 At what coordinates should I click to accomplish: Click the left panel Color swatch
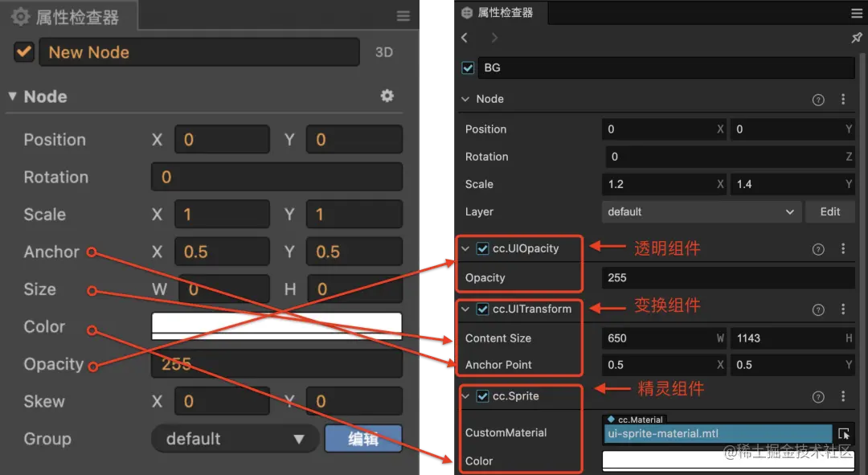click(276, 326)
